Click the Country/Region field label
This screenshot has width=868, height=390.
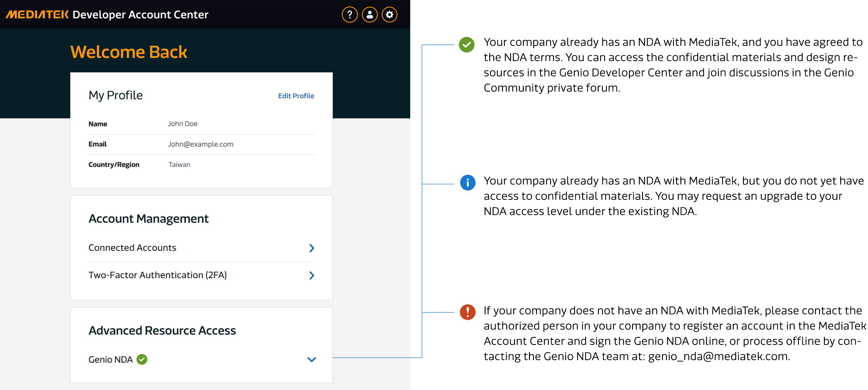pos(114,165)
